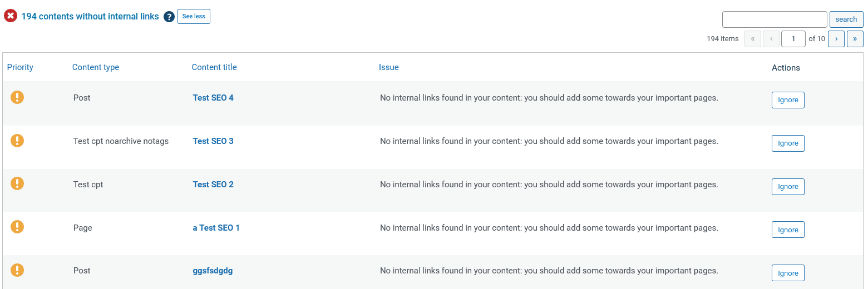868x289 pixels.
Task: Sort table by Issue column
Action: (389, 67)
